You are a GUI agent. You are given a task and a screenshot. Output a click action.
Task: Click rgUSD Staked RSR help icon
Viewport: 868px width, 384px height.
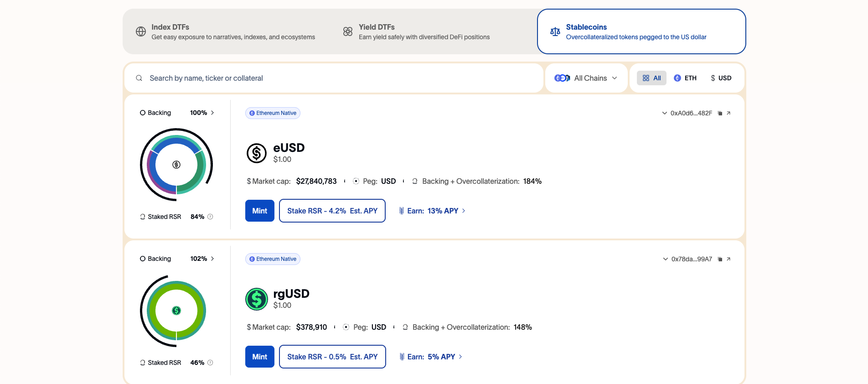[210, 363]
